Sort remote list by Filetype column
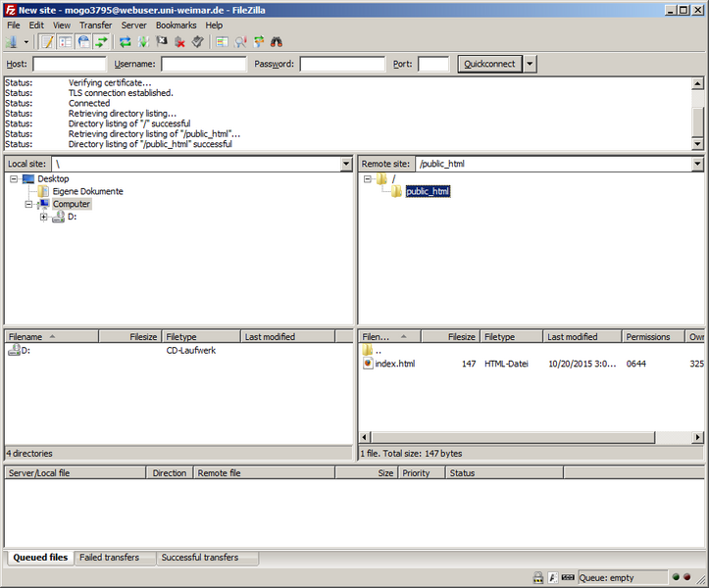709x588 pixels. (x=512, y=337)
